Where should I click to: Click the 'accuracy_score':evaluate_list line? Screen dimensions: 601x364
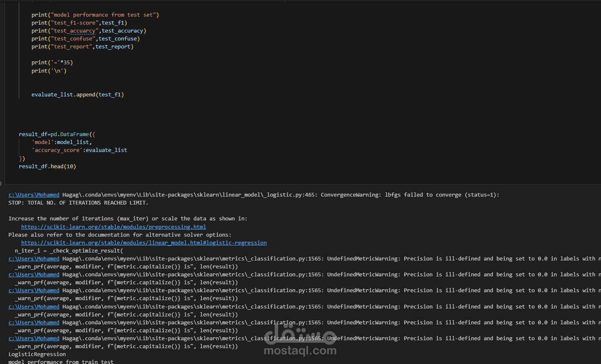(79, 150)
